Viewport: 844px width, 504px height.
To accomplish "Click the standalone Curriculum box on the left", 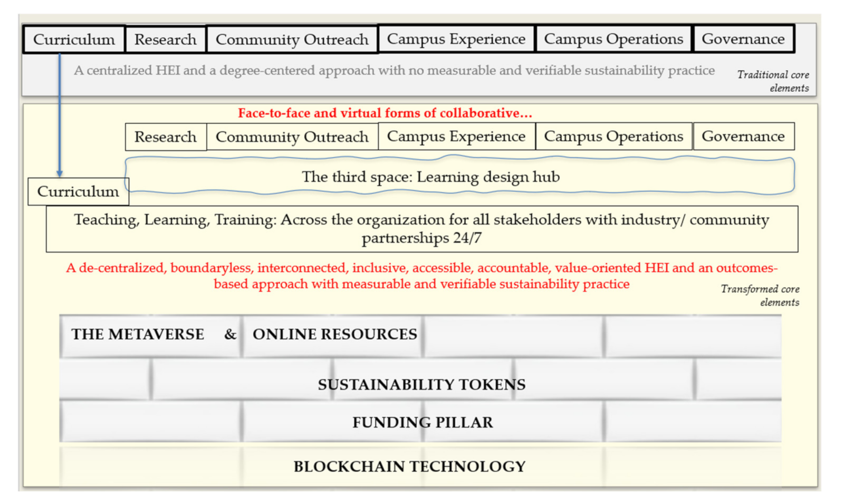I will (x=78, y=191).
